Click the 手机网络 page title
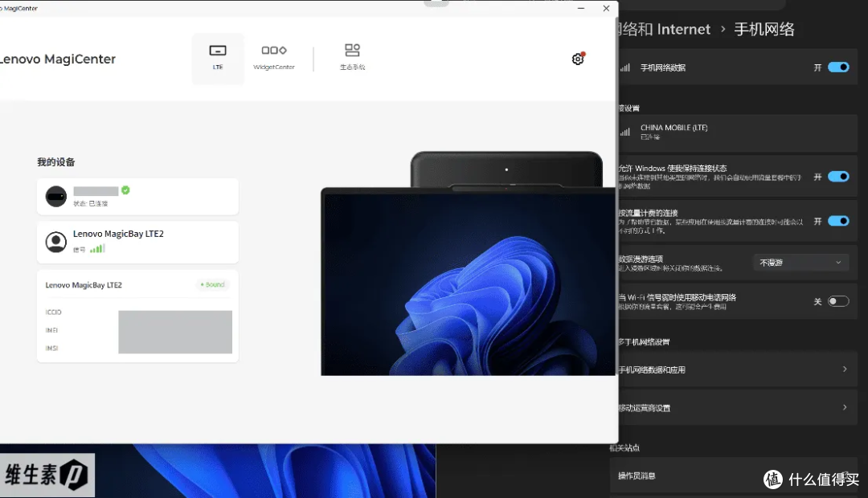The width and height of the screenshot is (868, 498). [764, 30]
